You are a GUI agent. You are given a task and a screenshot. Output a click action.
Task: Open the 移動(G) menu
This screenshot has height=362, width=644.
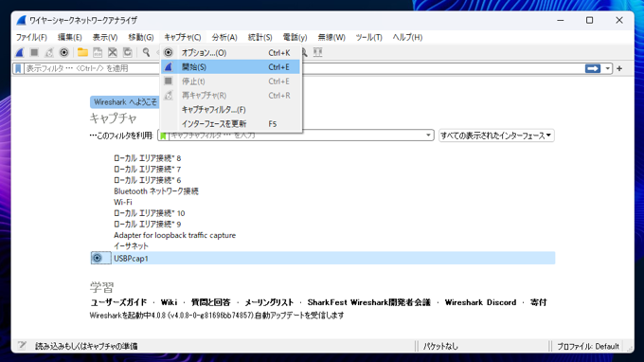(140, 37)
